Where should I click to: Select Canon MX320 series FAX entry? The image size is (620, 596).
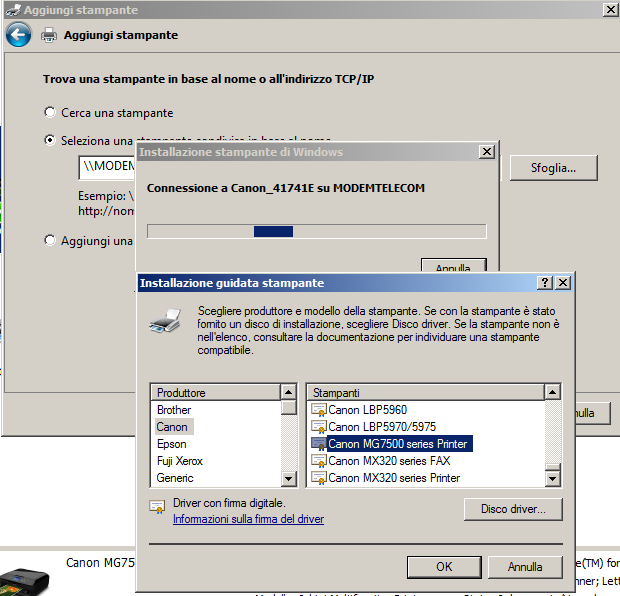click(x=389, y=461)
